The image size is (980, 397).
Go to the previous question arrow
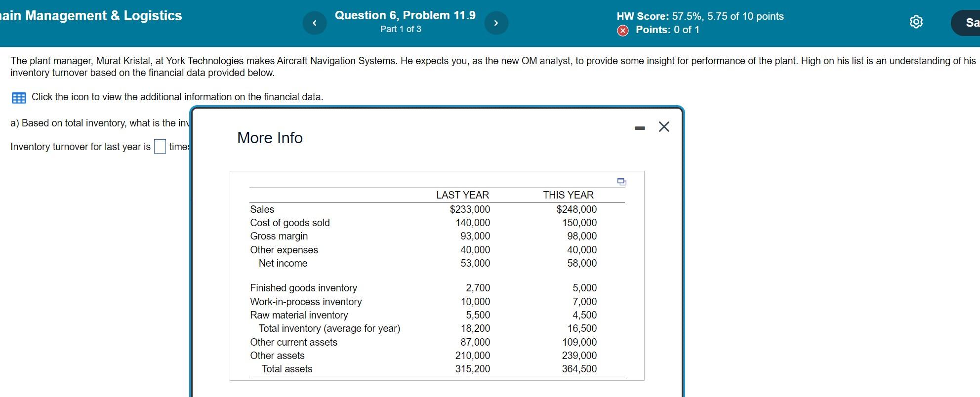tap(315, 23)
